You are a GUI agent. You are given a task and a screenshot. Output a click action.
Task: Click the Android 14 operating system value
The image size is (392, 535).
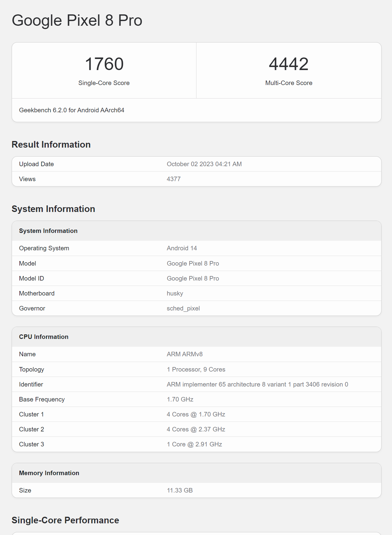point(181,248)
